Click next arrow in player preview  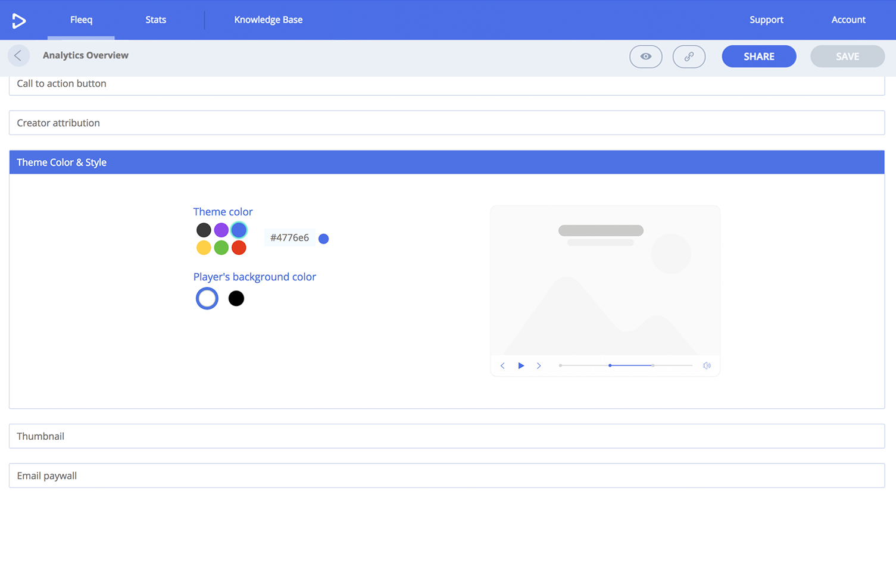coord(539,366)
